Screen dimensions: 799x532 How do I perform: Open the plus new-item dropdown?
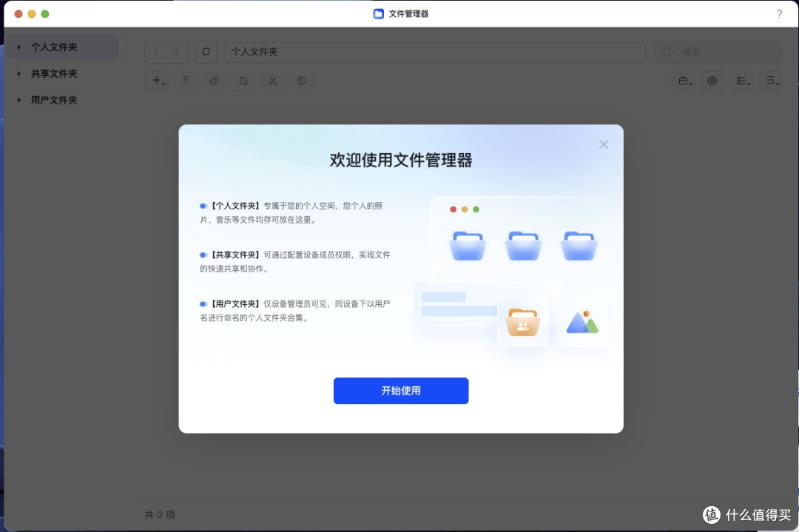(158, 81)
